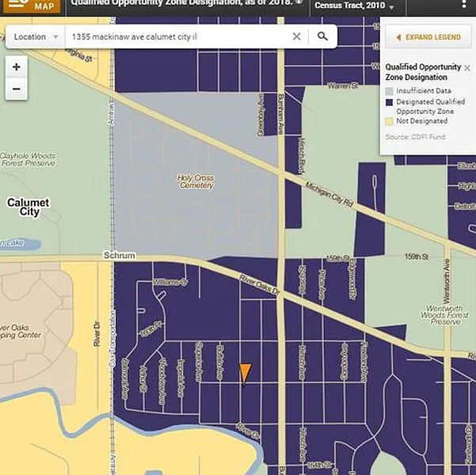
Task: Click the Source: CDFI Fund text
Action: tap(417, 137)
